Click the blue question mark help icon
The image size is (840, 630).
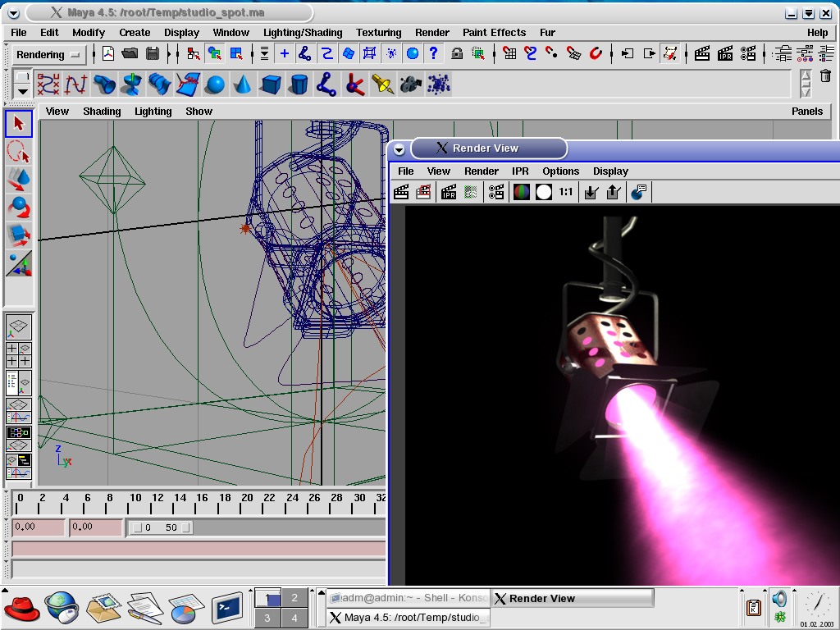(433, 53)
